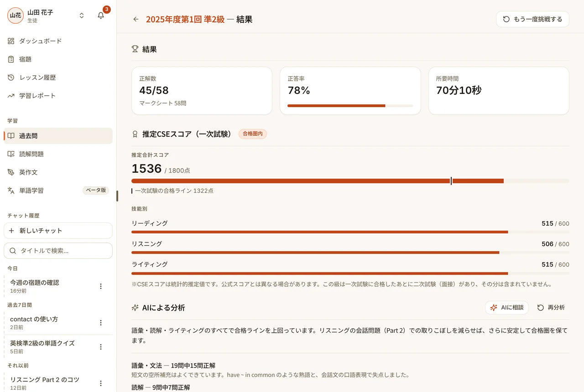Screen dimensions: 584x392
Task: Click the notification bell icon
Action: point(101,15)
